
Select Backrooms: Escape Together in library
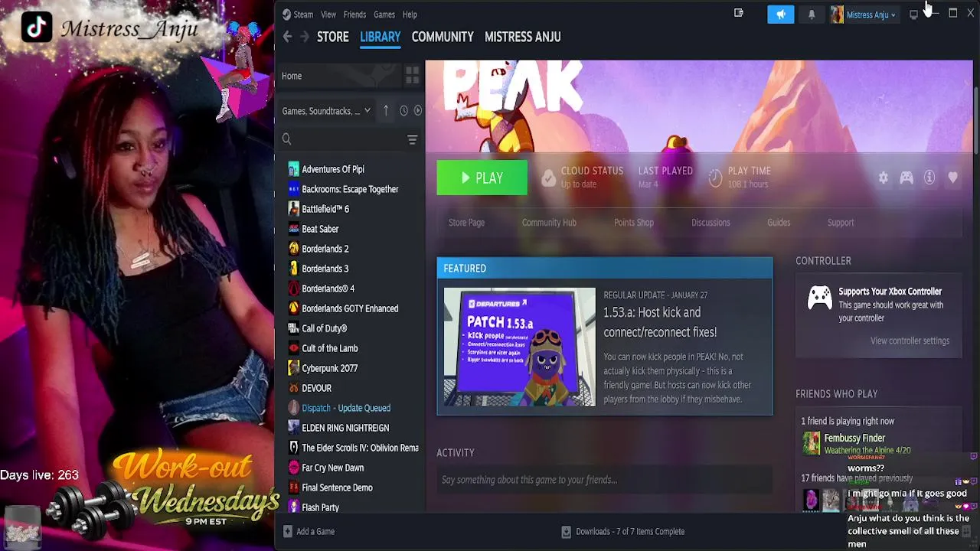pyautogui.click(x=350, y=189)
